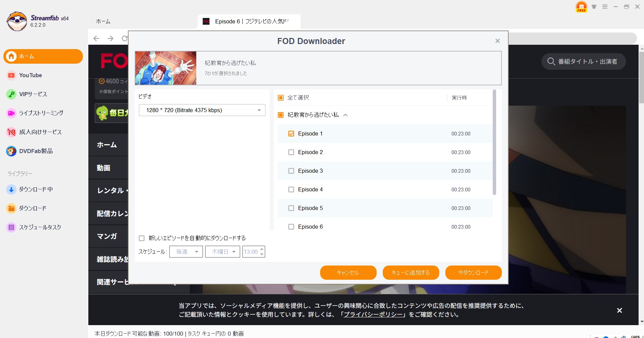
Task: Check Episode 3 checkbox
Action: point(291,171)
